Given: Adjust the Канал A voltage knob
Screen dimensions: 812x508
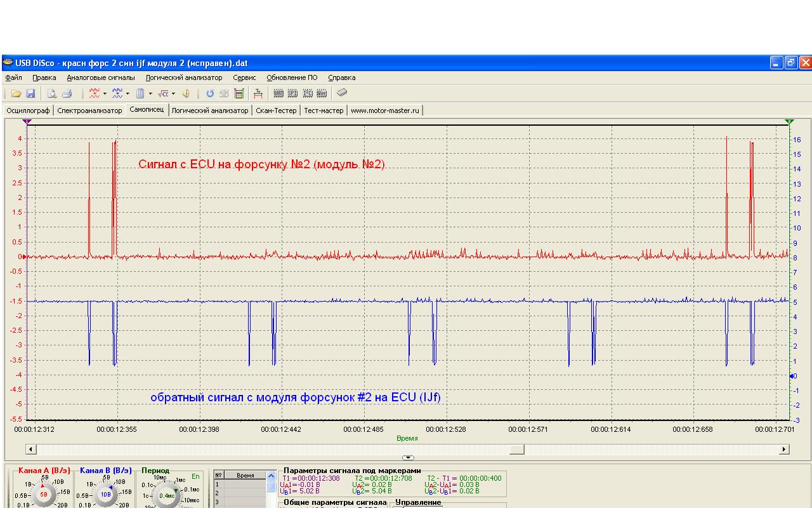Looking at the screenshot, I should click(44, 494).
